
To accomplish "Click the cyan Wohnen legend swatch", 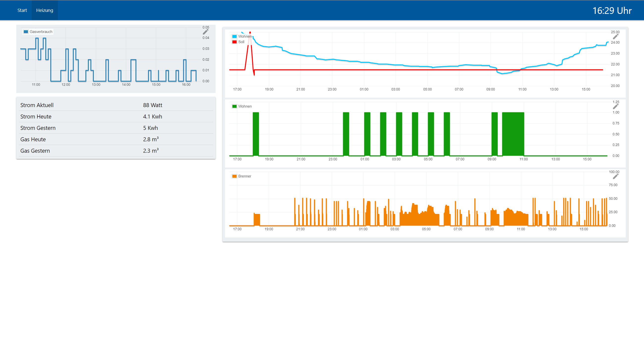I will pos(234,36).
